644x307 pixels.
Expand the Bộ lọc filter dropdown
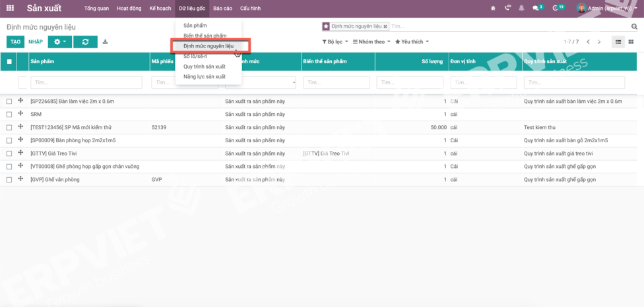point(335,42)
